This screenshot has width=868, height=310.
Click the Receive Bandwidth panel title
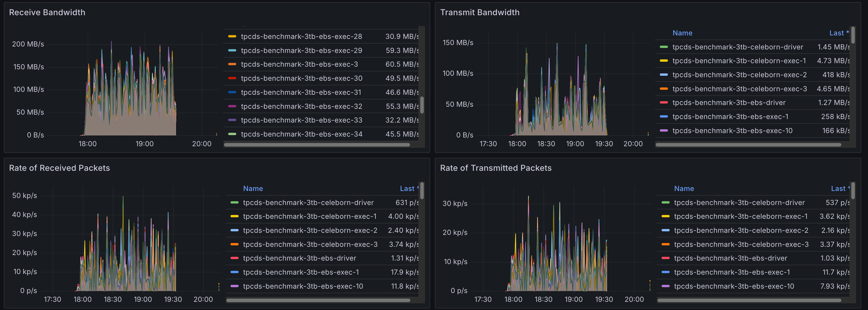click(47, 13)
